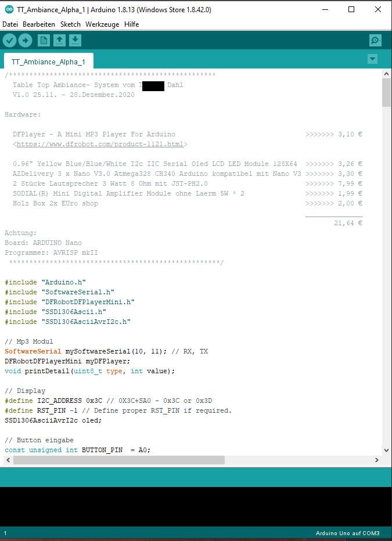Click the total '21,64 €' value
392x541 pixels.
(x=348, y=223)
